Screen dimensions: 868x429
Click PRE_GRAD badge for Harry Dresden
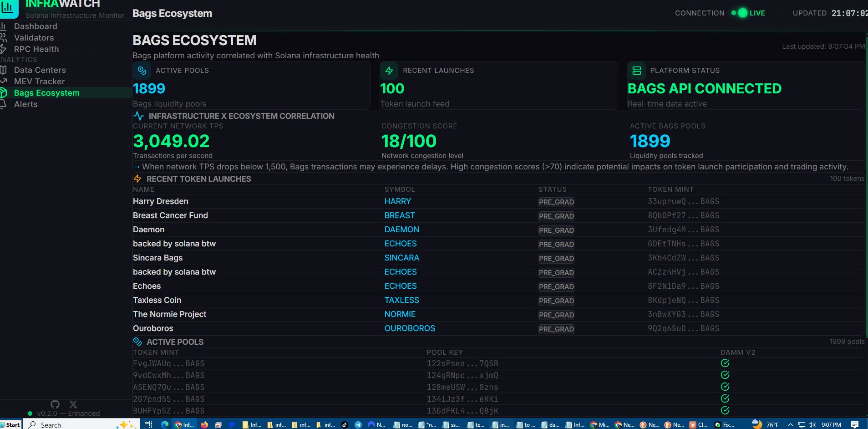(x=556, y=202)
